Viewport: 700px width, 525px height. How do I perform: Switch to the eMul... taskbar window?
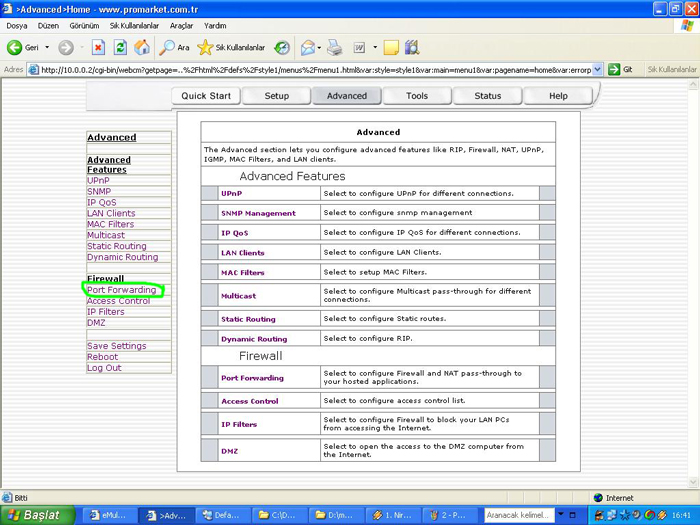(110, 515)
